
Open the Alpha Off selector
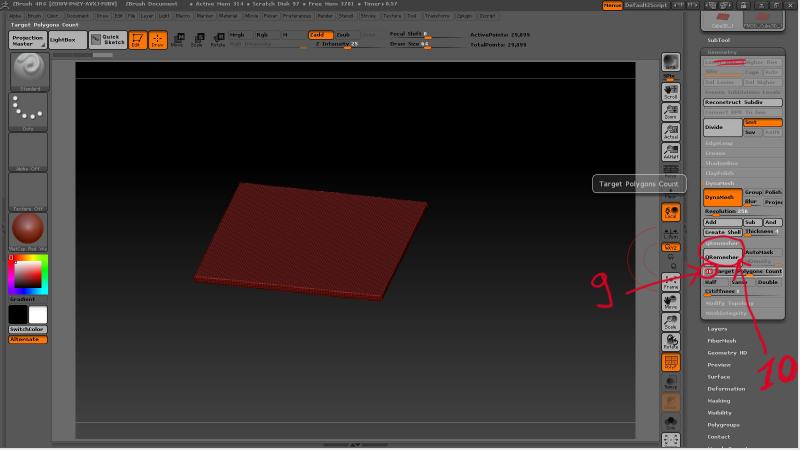tap(29, 152)
